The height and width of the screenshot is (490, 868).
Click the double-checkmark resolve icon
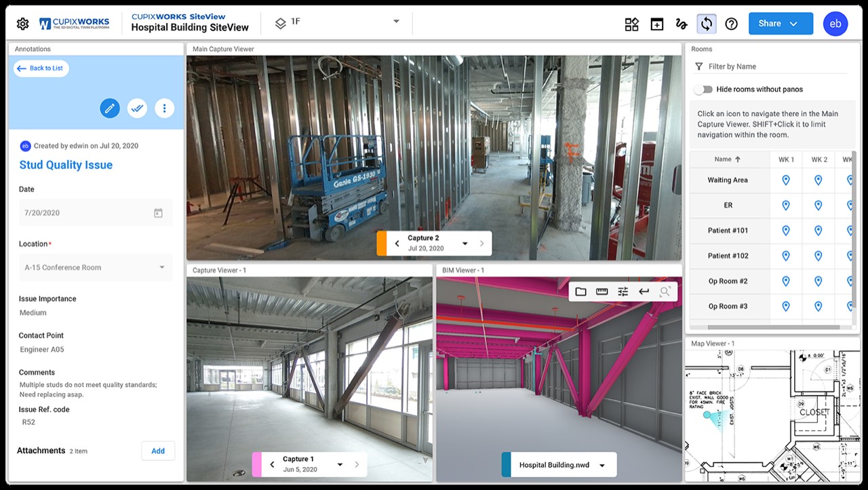click(138, 108)
